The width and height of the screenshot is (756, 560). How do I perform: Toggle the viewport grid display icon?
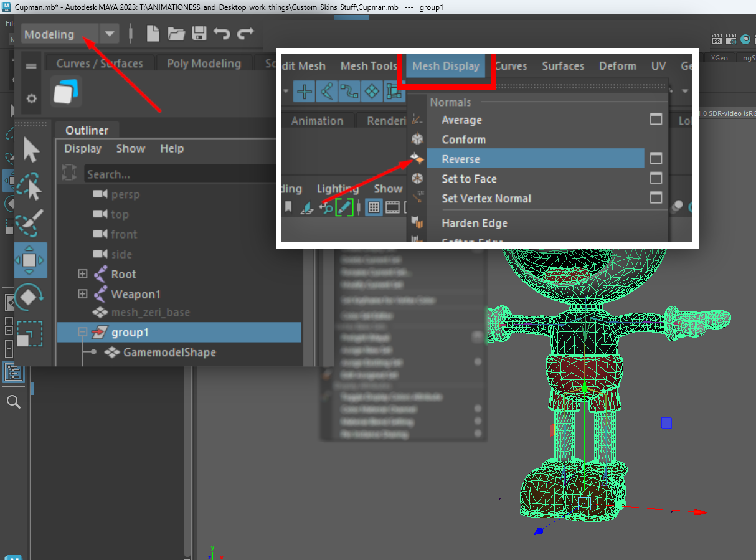click(x=373, y=207)
